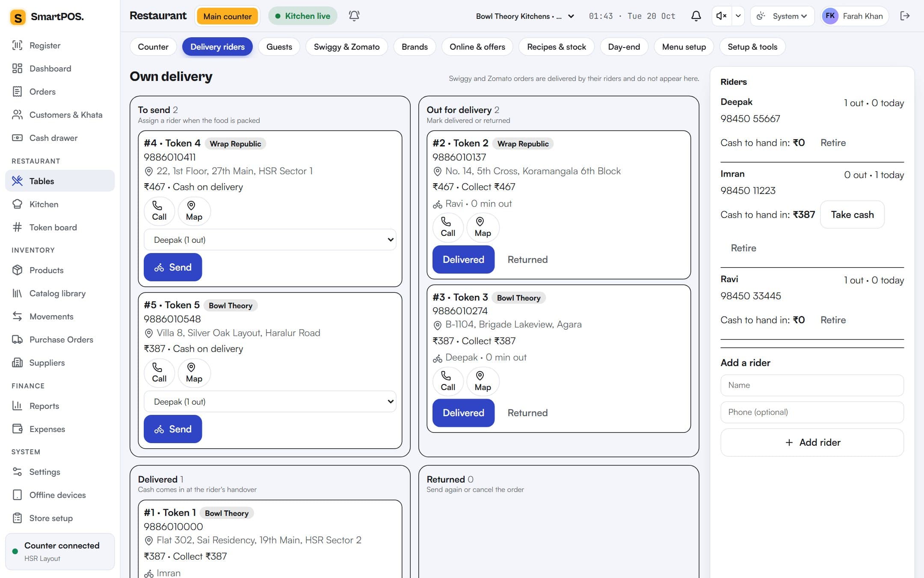Open Purchase Orders page
The image size is (924, 578).
(x=60, y=340)
